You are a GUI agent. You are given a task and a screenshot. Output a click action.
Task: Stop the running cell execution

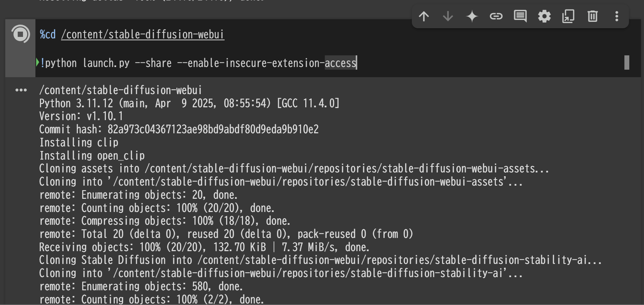coord(20,34)
